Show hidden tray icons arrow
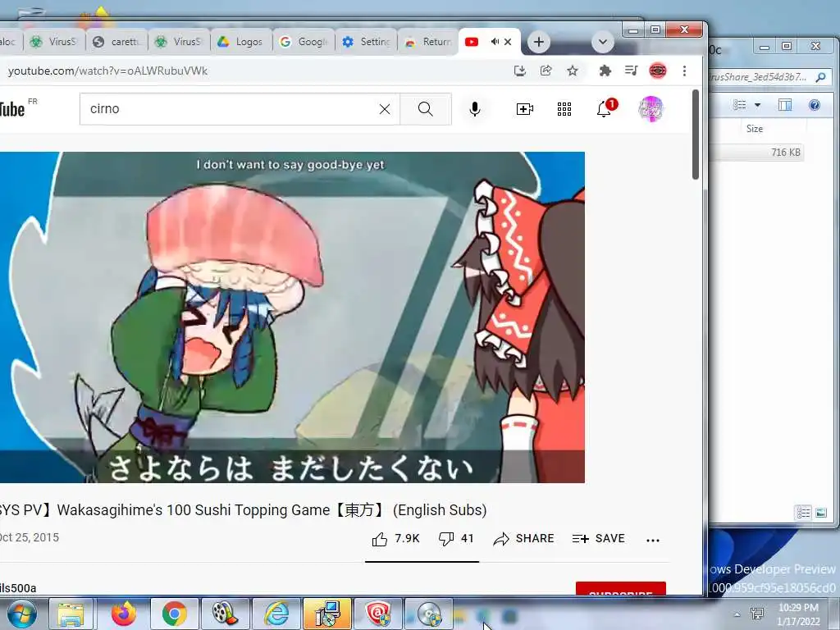 pos(737,614)
